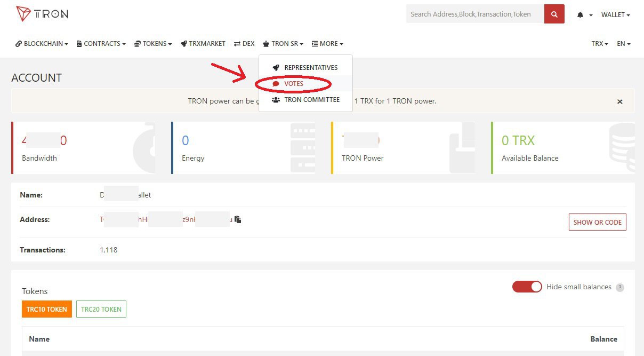Expand the CONTRACTS menu
Viewport: 644px width, 356px height.
pyautogui.click(x=101, y=44)
